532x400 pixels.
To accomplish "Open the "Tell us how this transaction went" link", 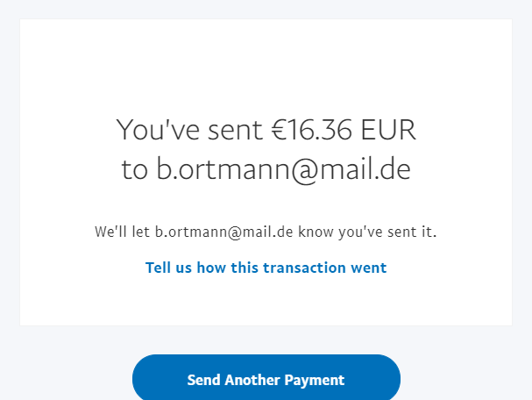I will (x=266, y=268).
